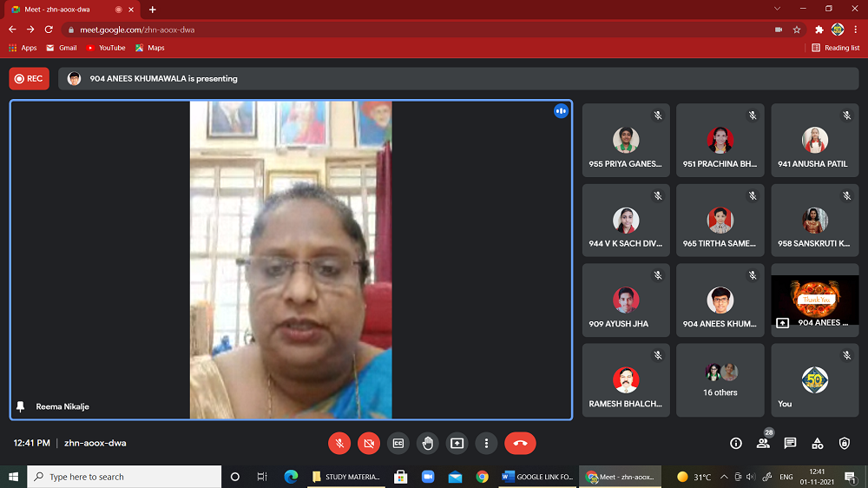
Task: Toggle camera on or off
Action: [369, 443]
